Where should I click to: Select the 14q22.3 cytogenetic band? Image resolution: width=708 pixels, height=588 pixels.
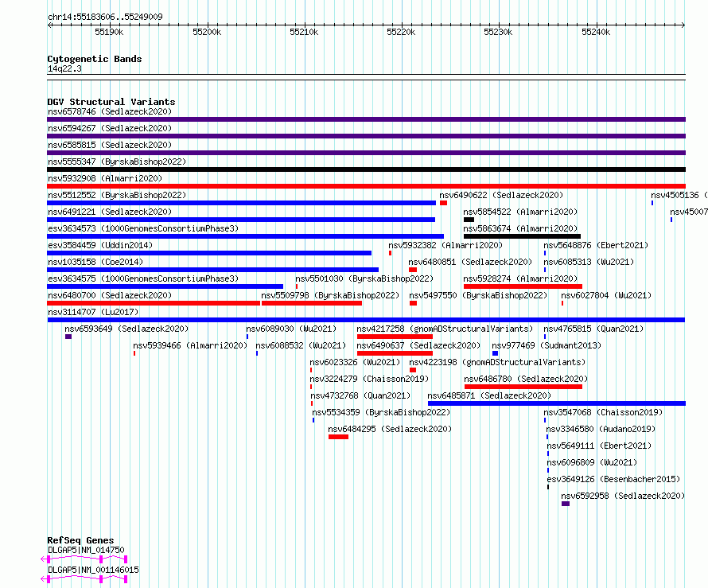pyautogui.click(x=366, y=77)
